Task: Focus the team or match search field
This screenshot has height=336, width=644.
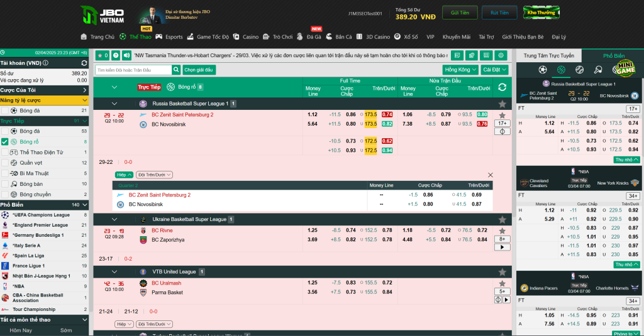Action: (x=133, y=70)
